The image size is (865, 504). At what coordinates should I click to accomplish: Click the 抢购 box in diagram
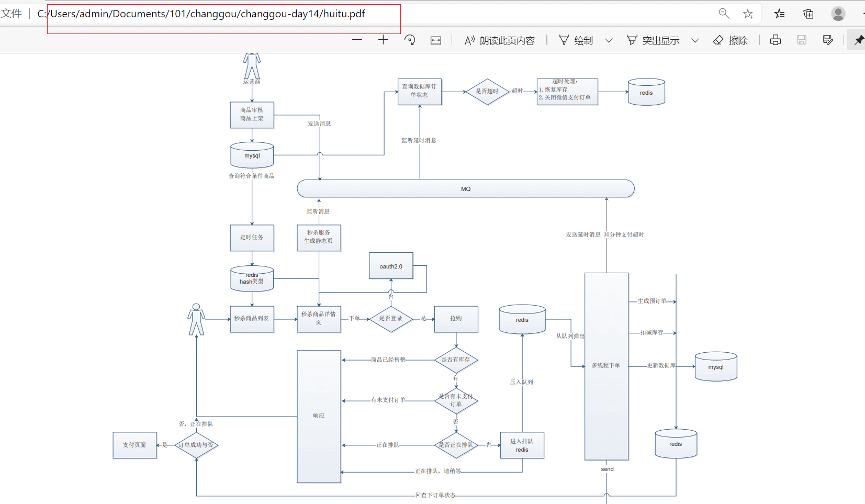(x=456, y=319)
